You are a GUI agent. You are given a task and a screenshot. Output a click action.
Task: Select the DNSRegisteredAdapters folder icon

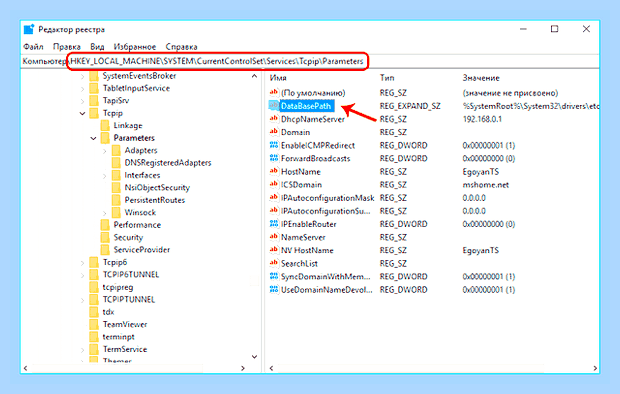[x=116, y=163]
